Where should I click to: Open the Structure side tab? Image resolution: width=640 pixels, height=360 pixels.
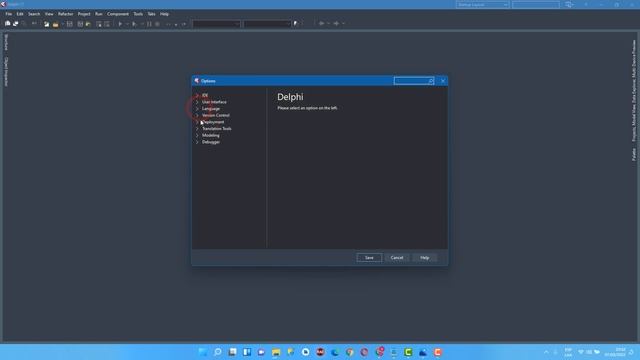coord(6,42)
